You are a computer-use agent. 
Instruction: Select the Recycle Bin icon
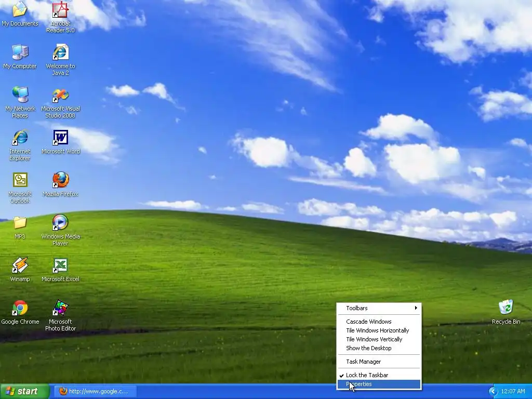pos(506,312)
